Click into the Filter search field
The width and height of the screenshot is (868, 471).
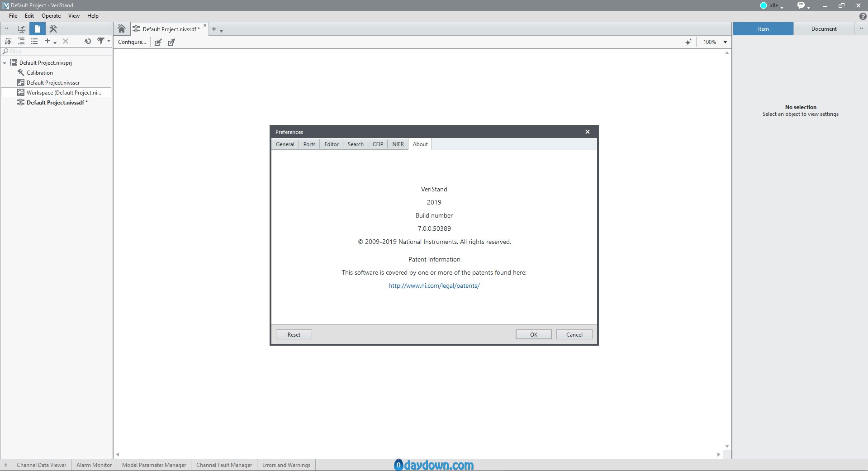(57, 52)
